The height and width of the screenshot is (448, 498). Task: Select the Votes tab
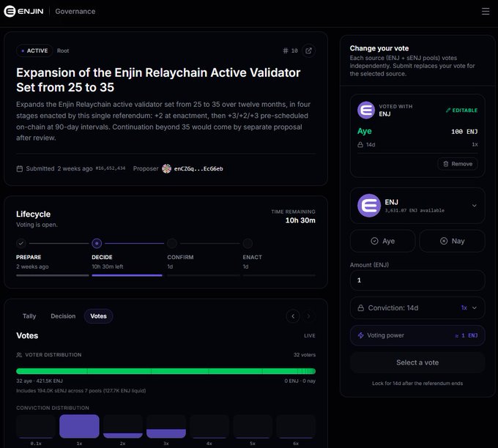98,316
